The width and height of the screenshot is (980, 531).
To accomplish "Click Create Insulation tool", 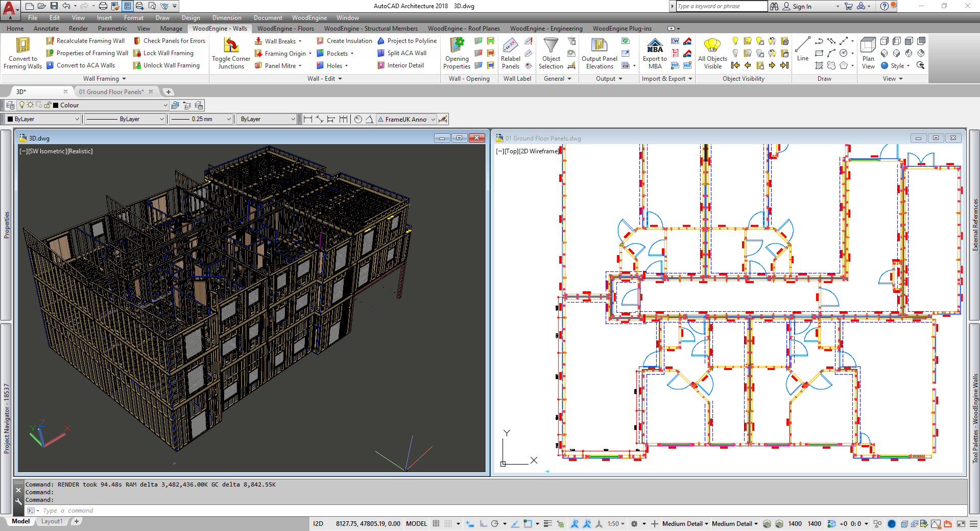I will [x=344, y=41].
